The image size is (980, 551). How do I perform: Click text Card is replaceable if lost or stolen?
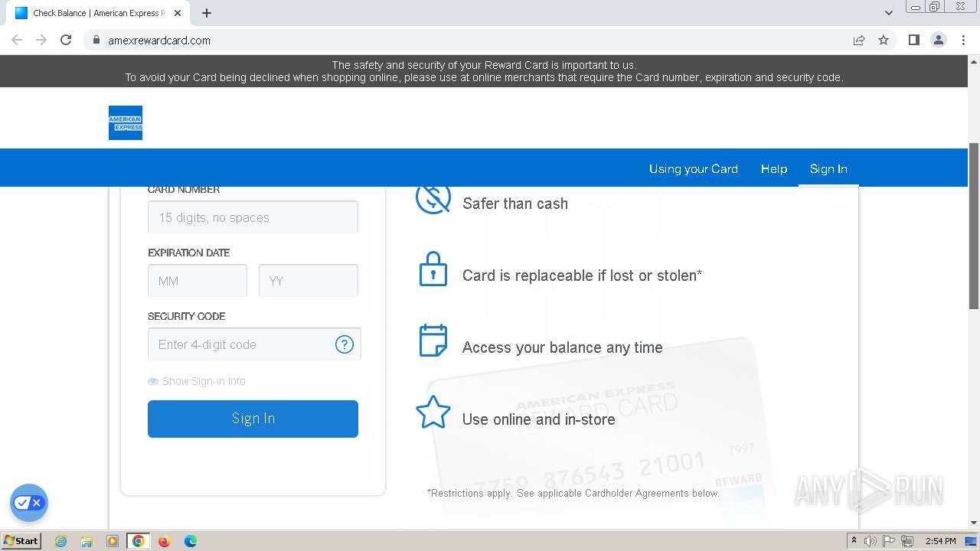(582, 275)
